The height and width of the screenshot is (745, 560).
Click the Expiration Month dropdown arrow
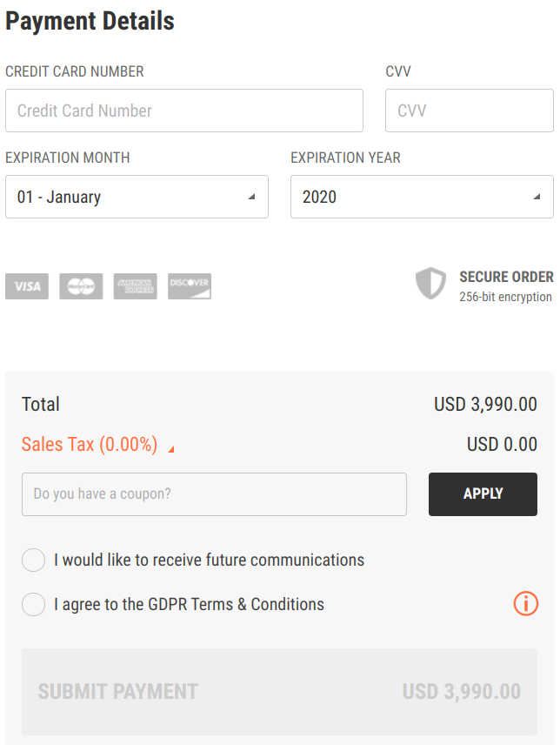tap(251, 197)
